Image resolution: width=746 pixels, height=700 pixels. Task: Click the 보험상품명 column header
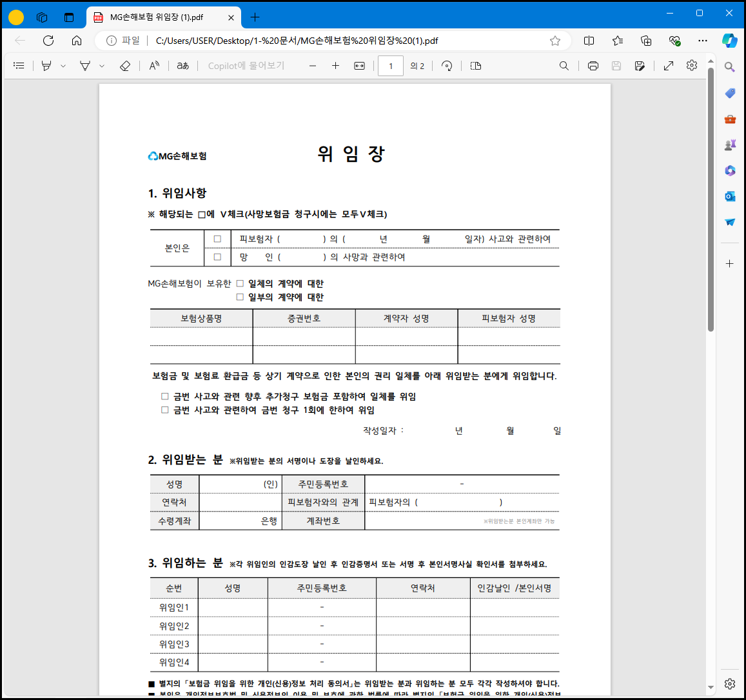(201, 318)
